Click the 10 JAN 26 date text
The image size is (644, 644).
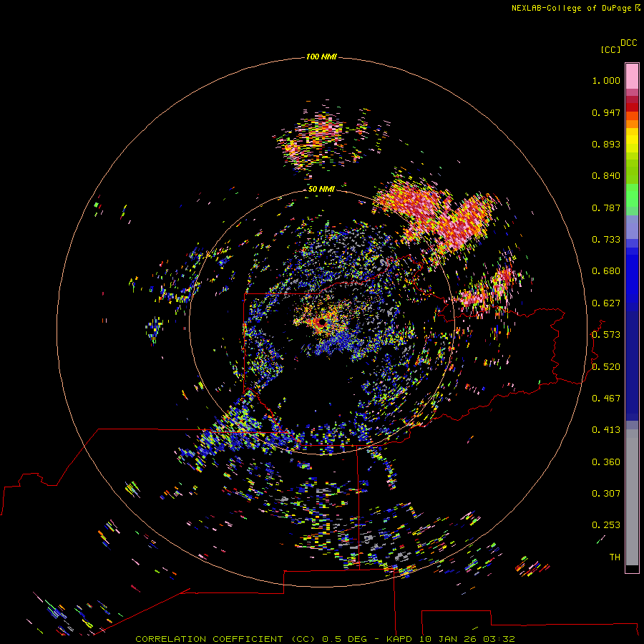[448, 639]
